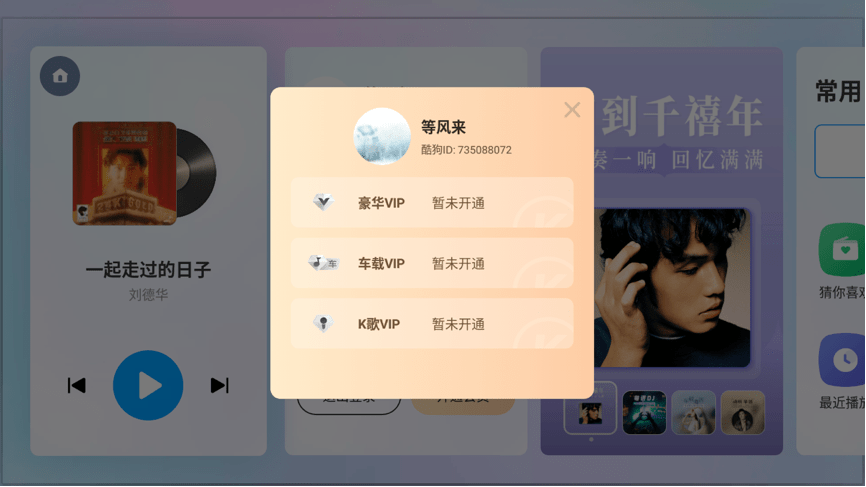Skip to the previous track
The width and height of the screenshot is (866, 487).
coord(76,385)
